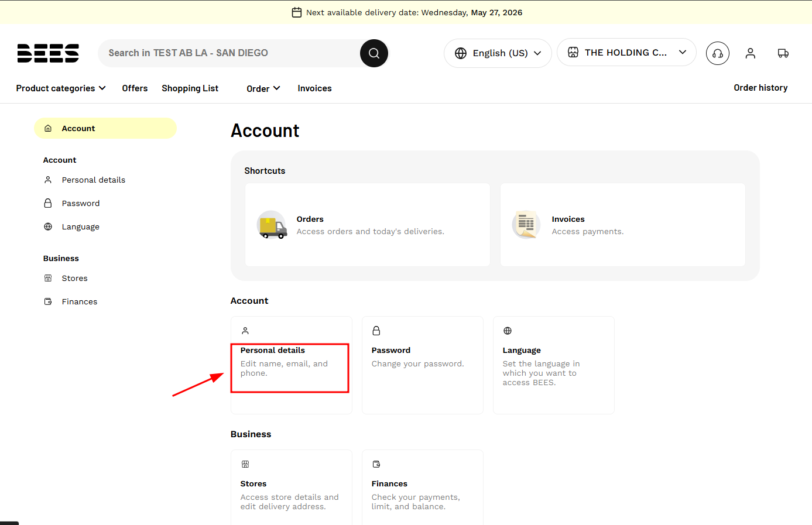Click the person icon beside sidebar Personal details
812x525 pixels.
48,180
